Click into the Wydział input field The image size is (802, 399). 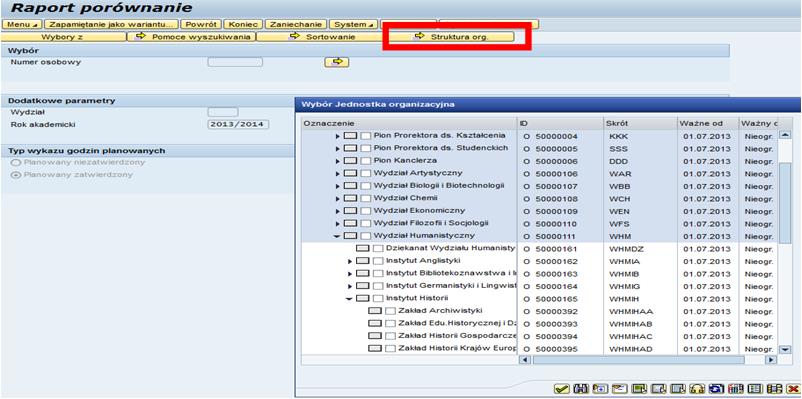[x=223, y=112]
